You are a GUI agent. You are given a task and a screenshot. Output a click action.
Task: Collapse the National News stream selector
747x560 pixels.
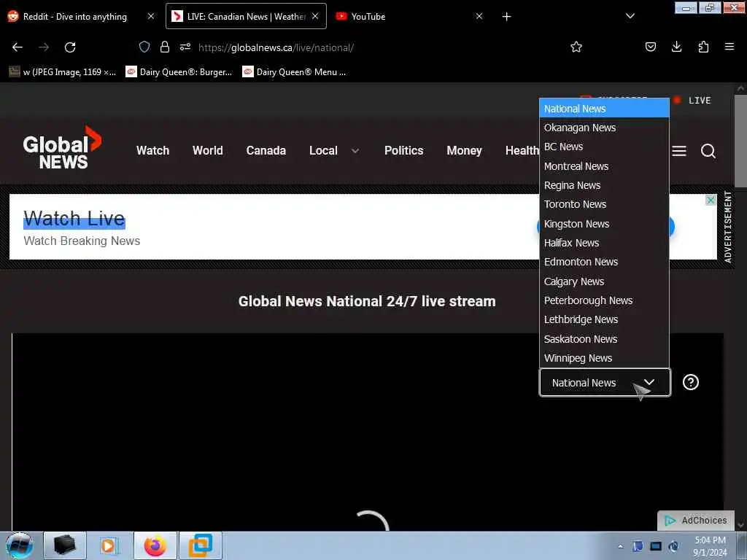[605, 382]
